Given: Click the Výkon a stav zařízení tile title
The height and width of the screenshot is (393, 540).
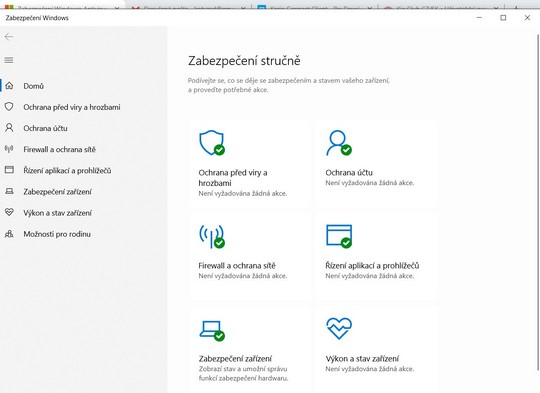Looking at the screenshot, I should pyautogui.click(x=362, y=359).
